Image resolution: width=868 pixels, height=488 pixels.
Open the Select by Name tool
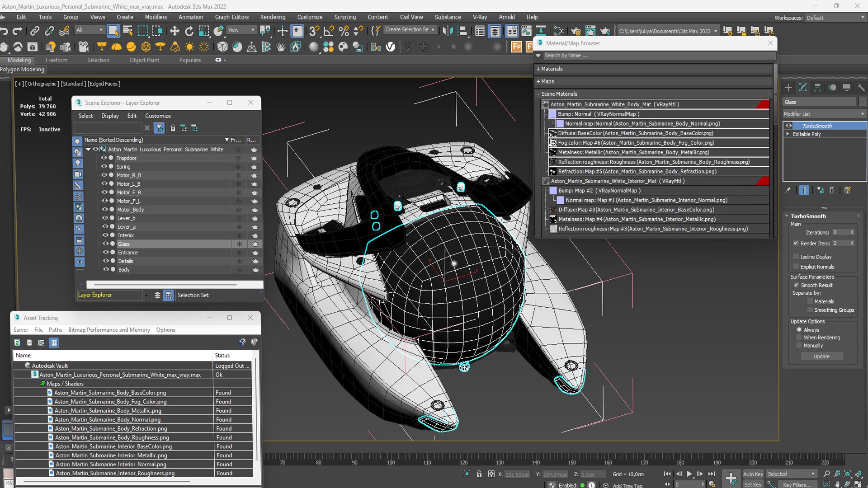click(x=128, y=31)
